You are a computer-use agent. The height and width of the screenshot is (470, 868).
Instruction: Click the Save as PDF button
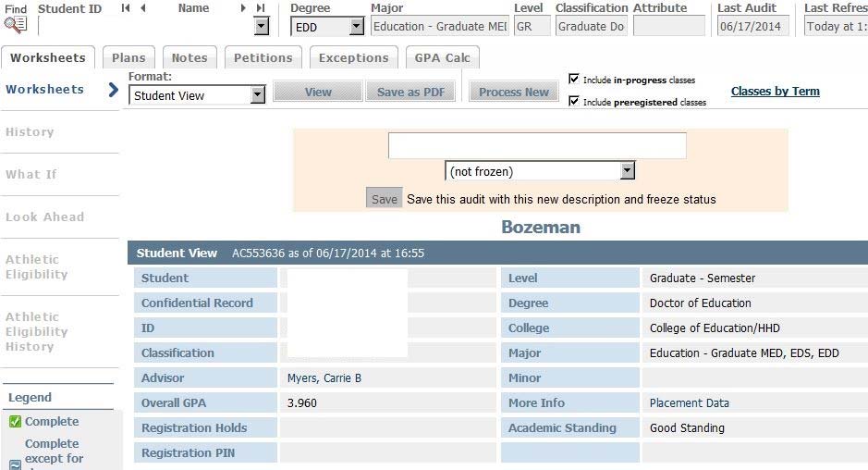pyautogui.click(x=410, y=93)
